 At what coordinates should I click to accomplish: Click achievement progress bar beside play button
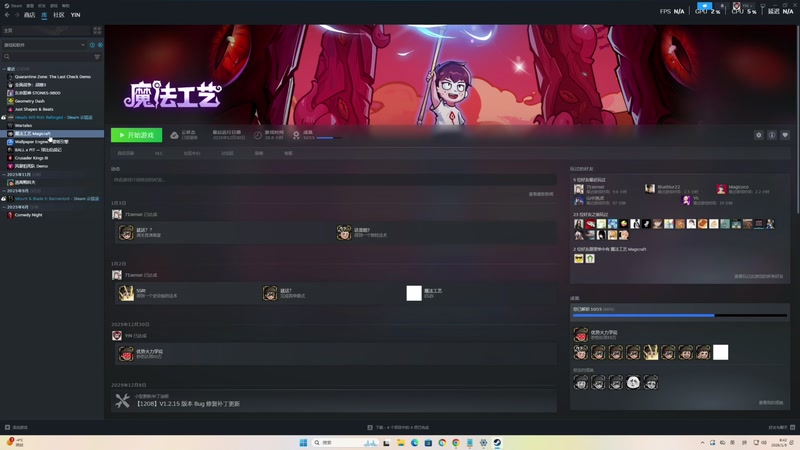pos(329,138)
